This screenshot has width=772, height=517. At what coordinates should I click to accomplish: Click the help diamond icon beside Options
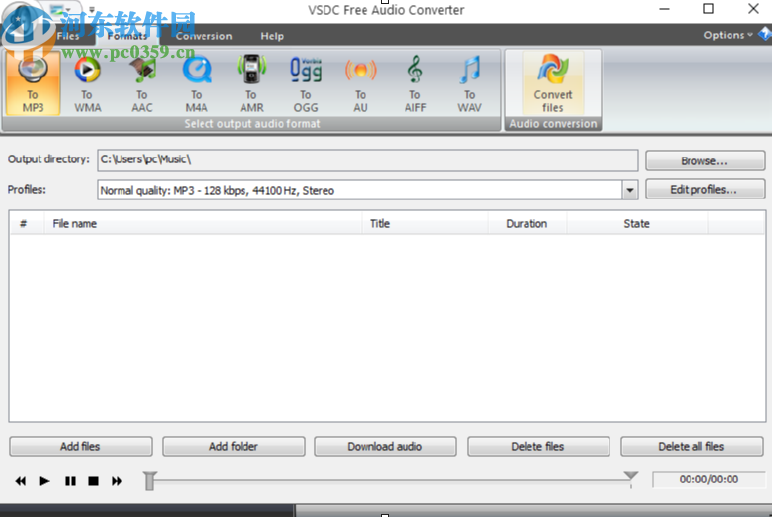(x=765, y=34)
